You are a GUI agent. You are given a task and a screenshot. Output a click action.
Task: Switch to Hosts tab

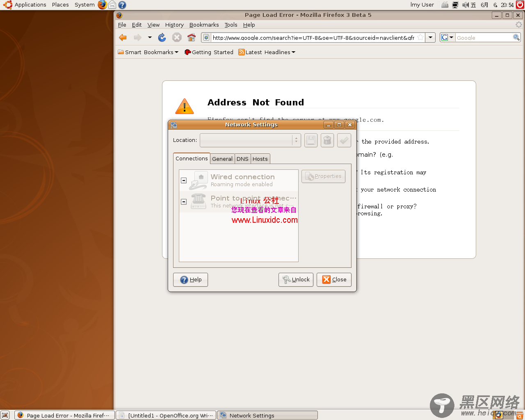pos(260,159)
